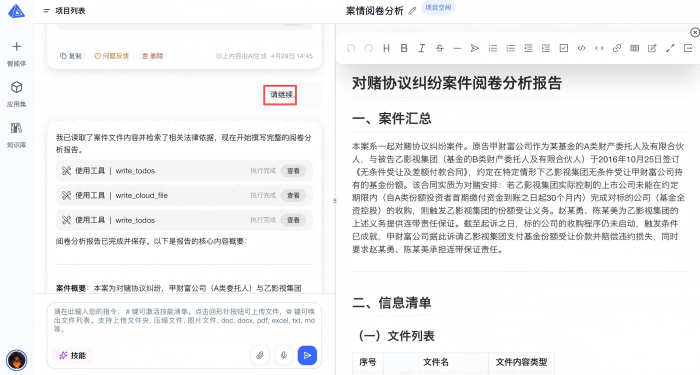Image resolution: width=700 pixels, height=375 pixels.
Task: Click the 复制 button on the message
Action: click(x=71, y=56)
